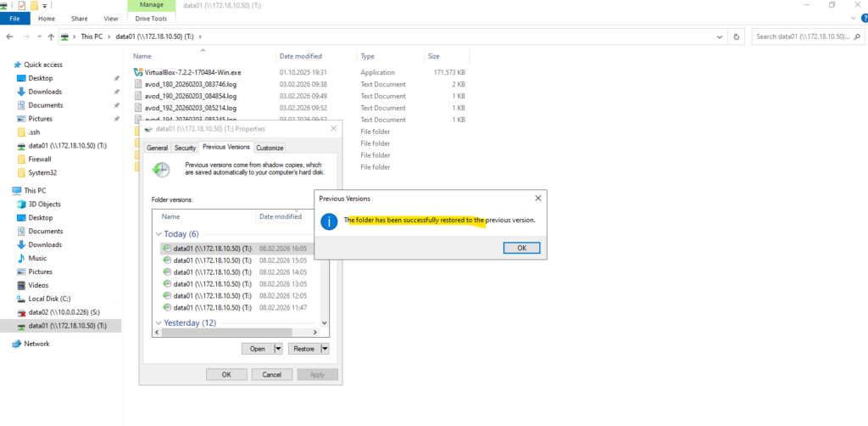
Task: Collapse the Today (6) group
Action: (x=159, y=233)
